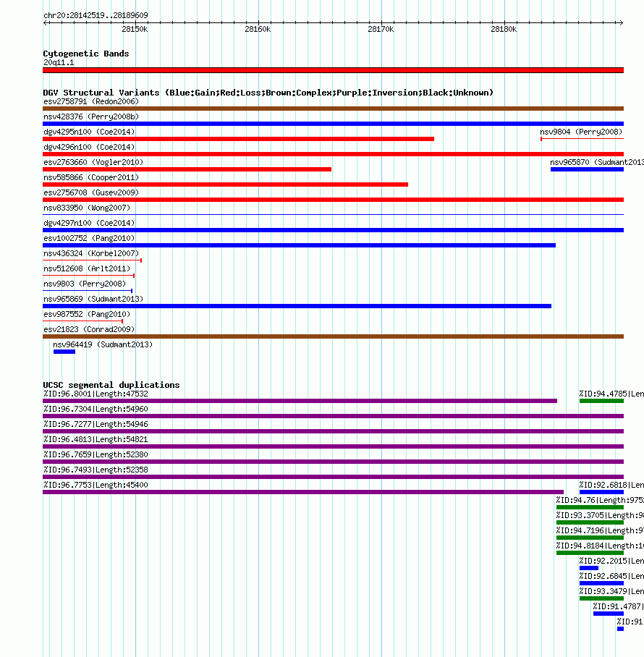Click the 28150k ruler position label
The height and width of the screenshot is (657, 644).
coord(135,29)
